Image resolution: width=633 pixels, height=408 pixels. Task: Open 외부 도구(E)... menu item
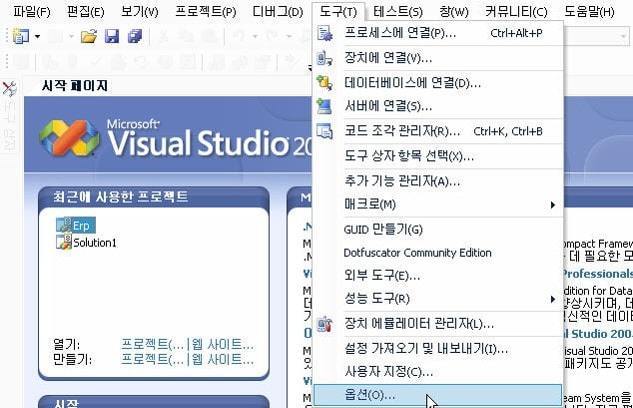point(438,276)
